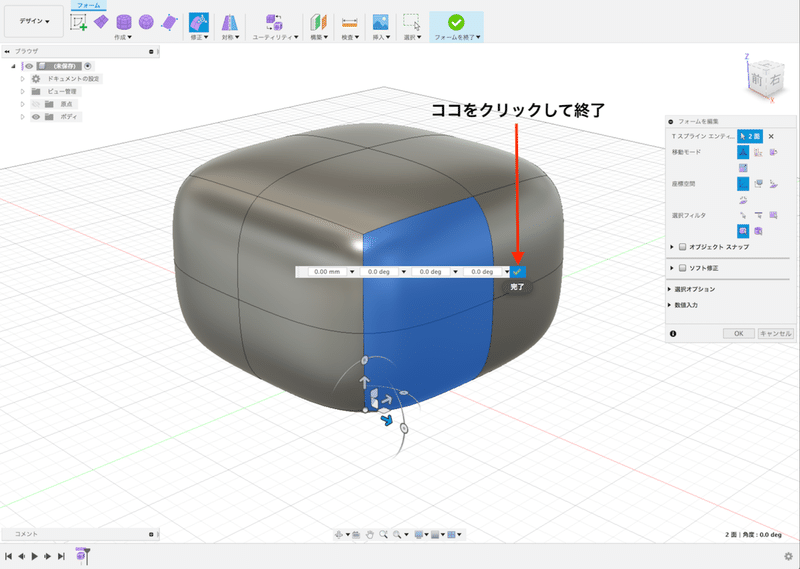Click the Insert image tool icon
The width and height of the screenshot is (800, 569).
381,22
